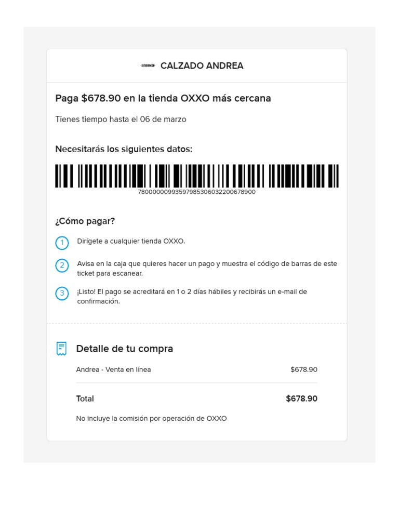Click the step 1 circle icon

pos(62,243)
